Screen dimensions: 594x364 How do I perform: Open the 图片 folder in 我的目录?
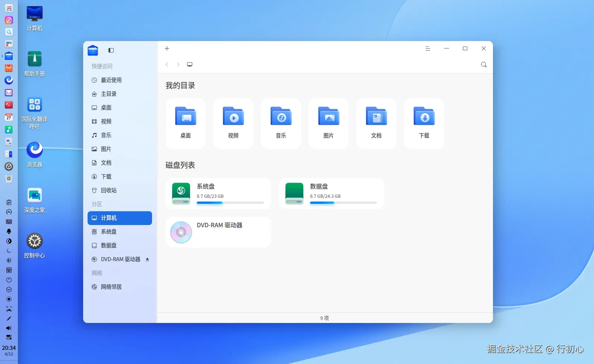point(329,123)
